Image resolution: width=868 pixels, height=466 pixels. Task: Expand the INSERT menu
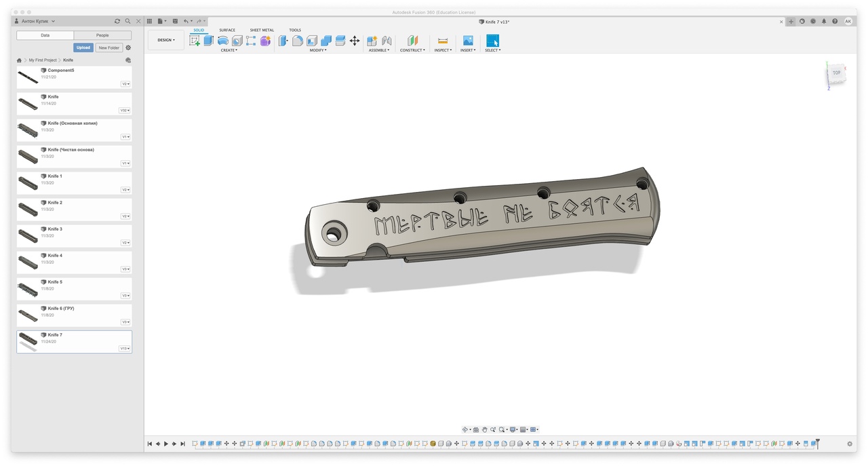tap(468, 50)
